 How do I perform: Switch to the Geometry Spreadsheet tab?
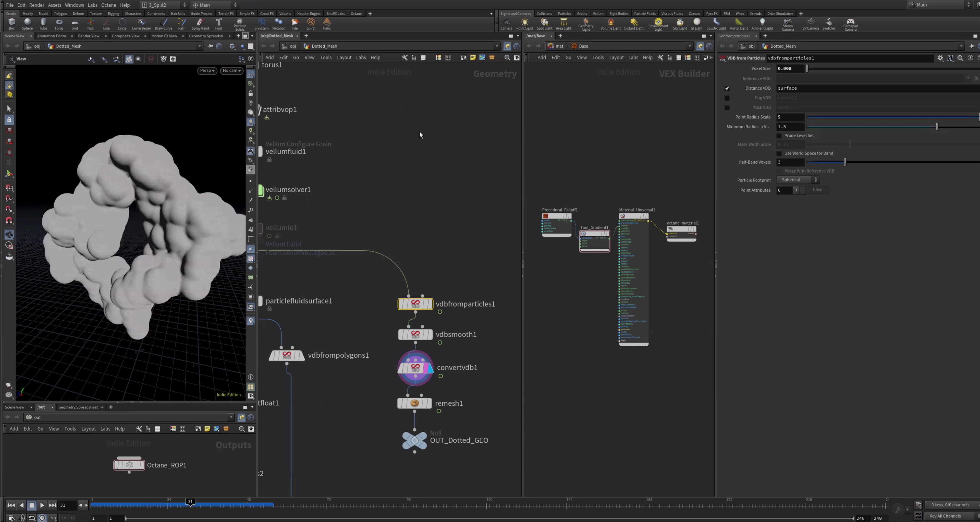(78, 407)
